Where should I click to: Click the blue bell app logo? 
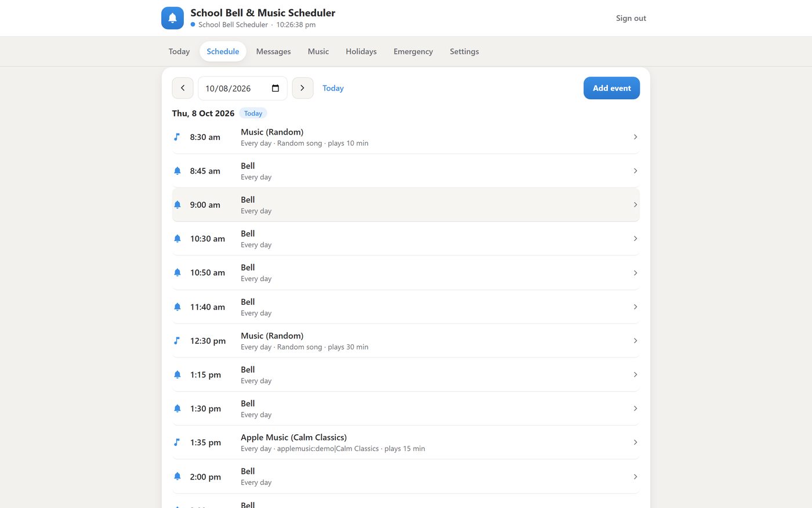[x=172, y=18]
